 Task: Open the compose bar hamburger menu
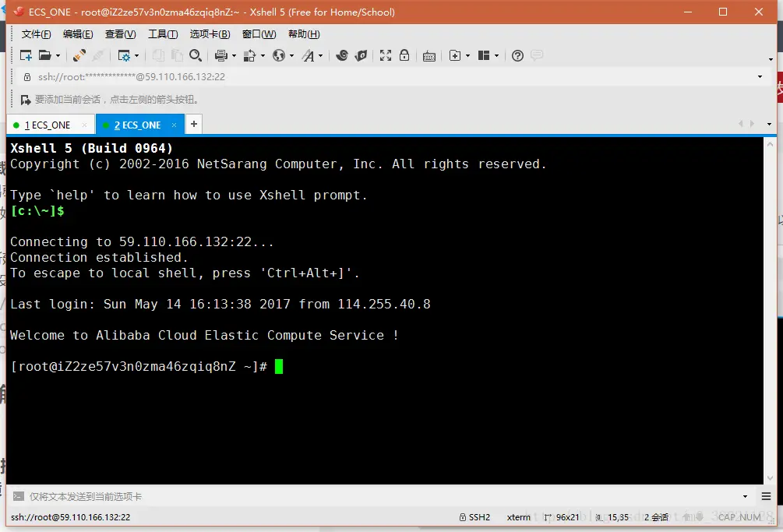767,497
